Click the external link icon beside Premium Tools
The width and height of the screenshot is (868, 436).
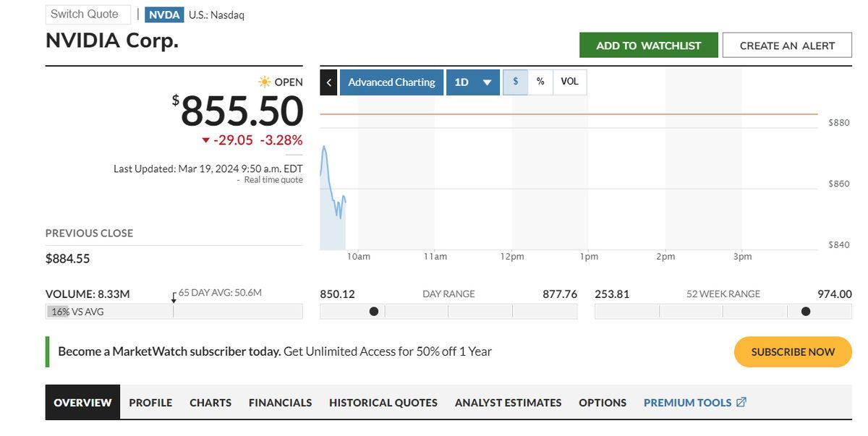point(741,402)
